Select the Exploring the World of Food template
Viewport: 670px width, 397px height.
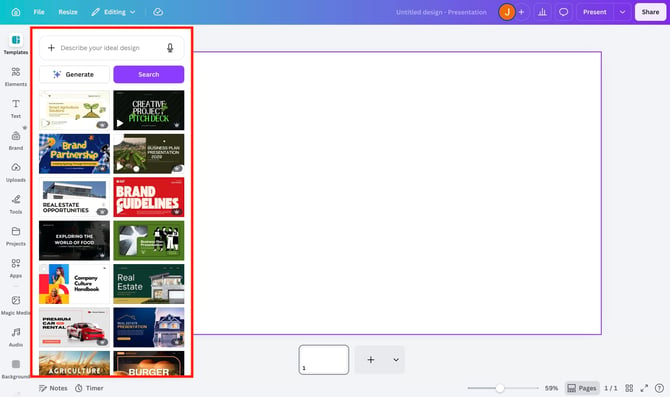pos(74,241)
